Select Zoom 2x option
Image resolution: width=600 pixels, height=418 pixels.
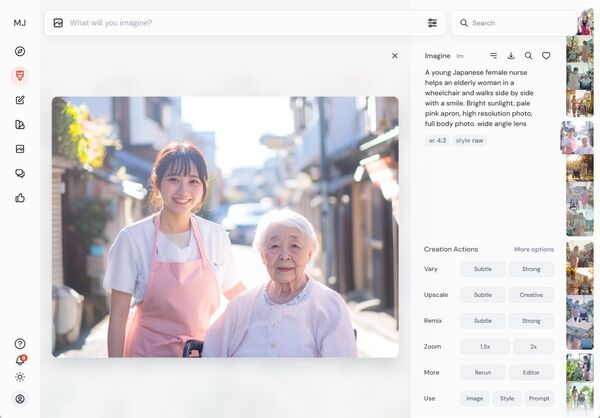[533, 346]
